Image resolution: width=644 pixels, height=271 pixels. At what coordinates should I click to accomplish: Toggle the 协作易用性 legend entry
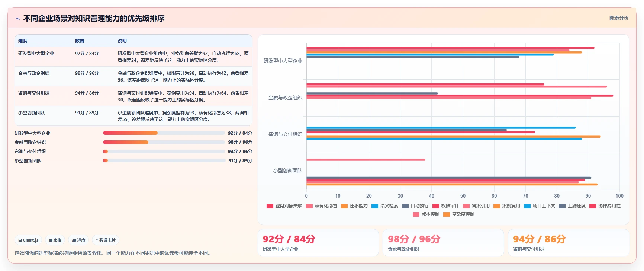[x=605, y=206]
